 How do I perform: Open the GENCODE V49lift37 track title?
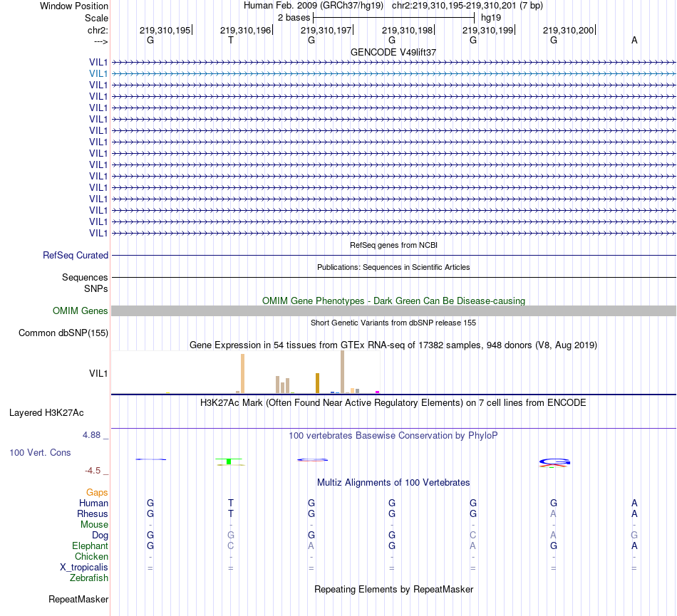click(393, 52)
